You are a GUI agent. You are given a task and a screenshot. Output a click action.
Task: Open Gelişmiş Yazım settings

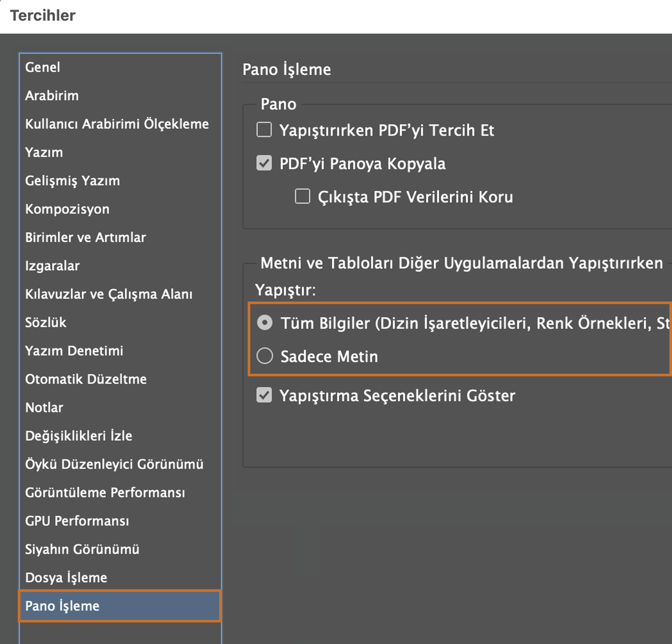tap(72, 181)
